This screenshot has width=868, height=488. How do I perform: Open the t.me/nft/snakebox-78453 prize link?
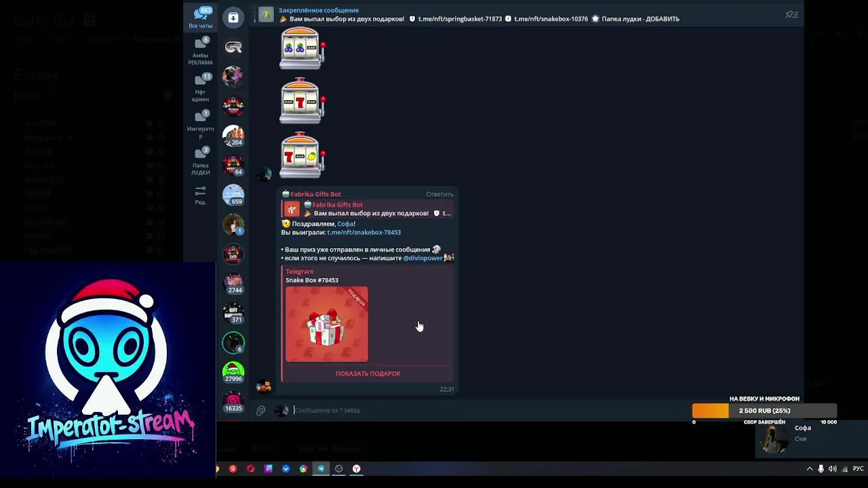[x=363, y=232]
